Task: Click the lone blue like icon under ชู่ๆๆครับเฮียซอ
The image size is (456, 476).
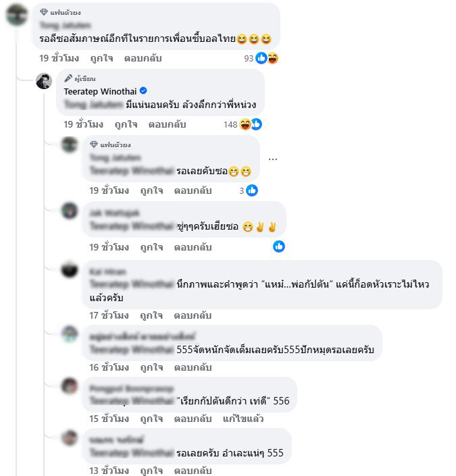Action: pyautogui.click(x=279, y=246)
